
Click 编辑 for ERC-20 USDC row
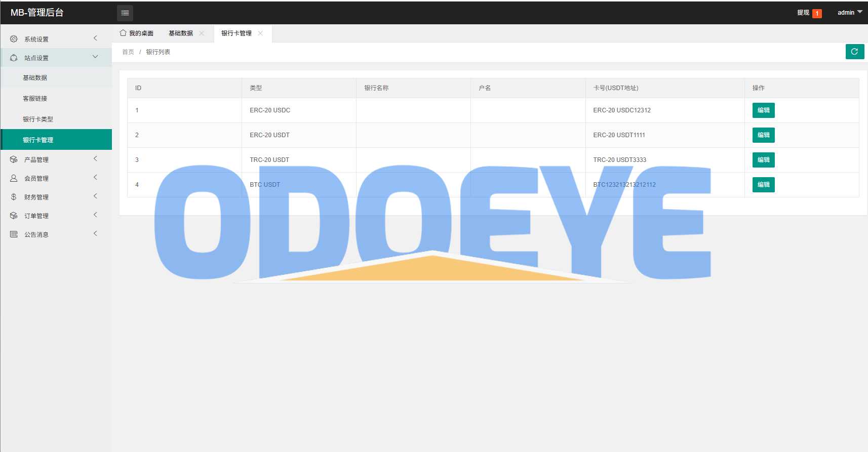pyautogui.click(x=764, y=110)
